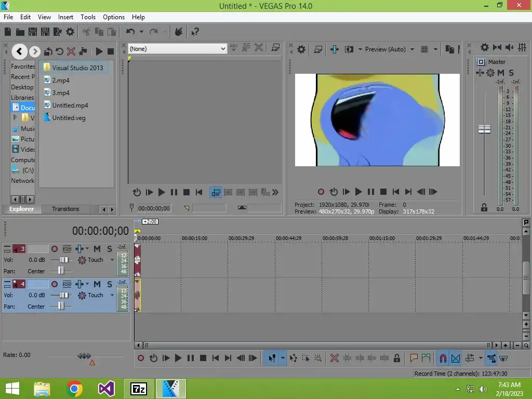Viewport: 532px width, 399px height.
Task: Toggle the preview overlays grid icon
Action: 424,49
